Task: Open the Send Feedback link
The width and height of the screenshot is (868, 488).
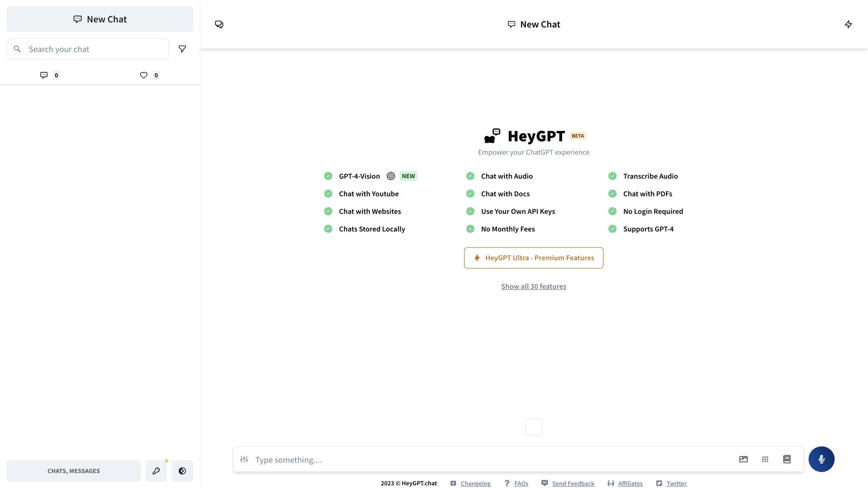Action: point(573,483)
